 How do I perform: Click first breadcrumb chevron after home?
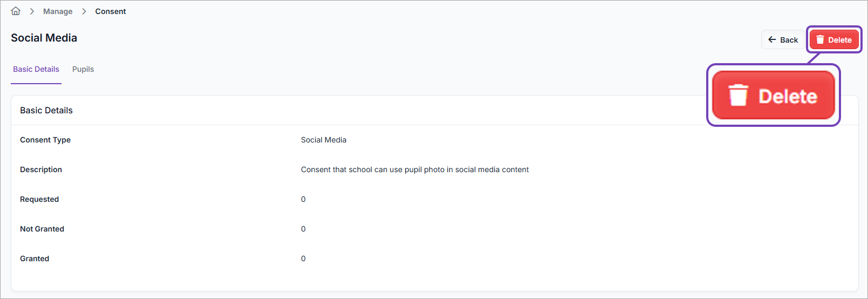tap(32, 11)
